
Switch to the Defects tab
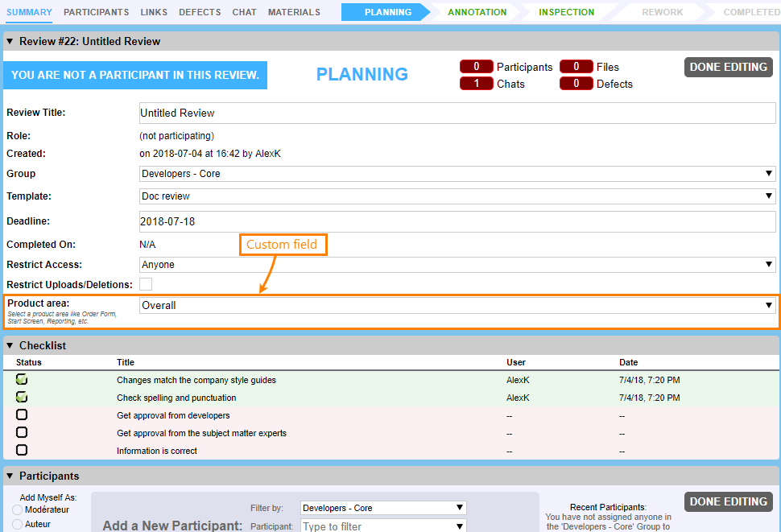[x=200, y=12]
